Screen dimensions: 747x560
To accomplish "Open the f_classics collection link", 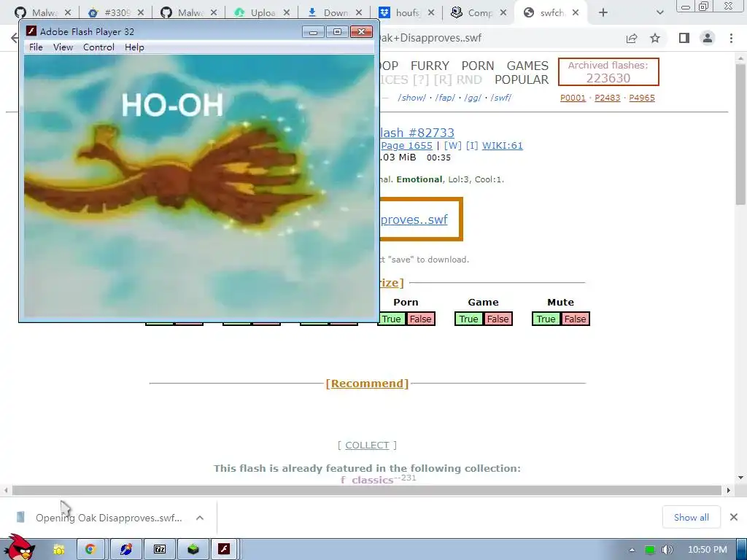I will pos(366,480).
